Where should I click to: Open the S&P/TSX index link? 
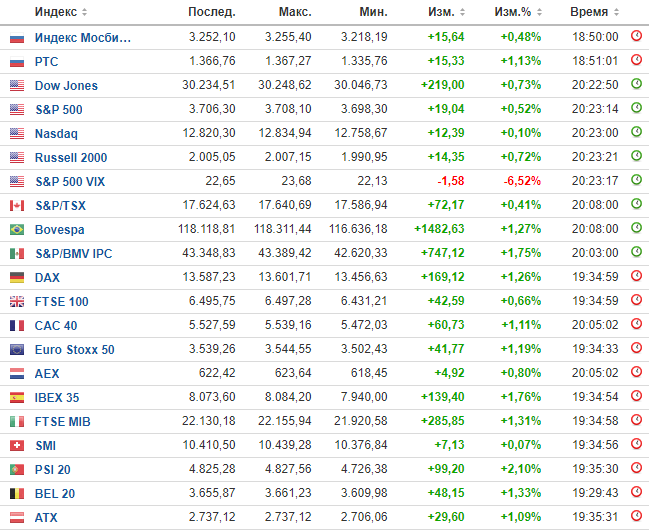coord(60,206)
